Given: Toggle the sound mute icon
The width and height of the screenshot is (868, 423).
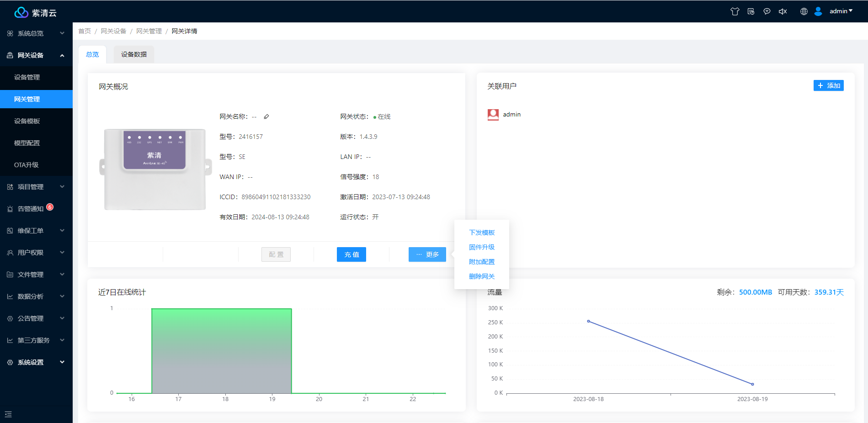Looking at the screenshot, I should [783, 11].
